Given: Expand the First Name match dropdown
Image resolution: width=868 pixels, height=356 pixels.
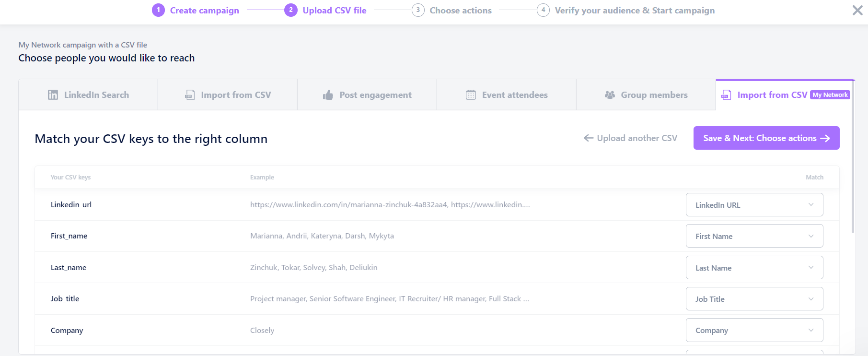Looking at the screenshot, I should [754, 236].
